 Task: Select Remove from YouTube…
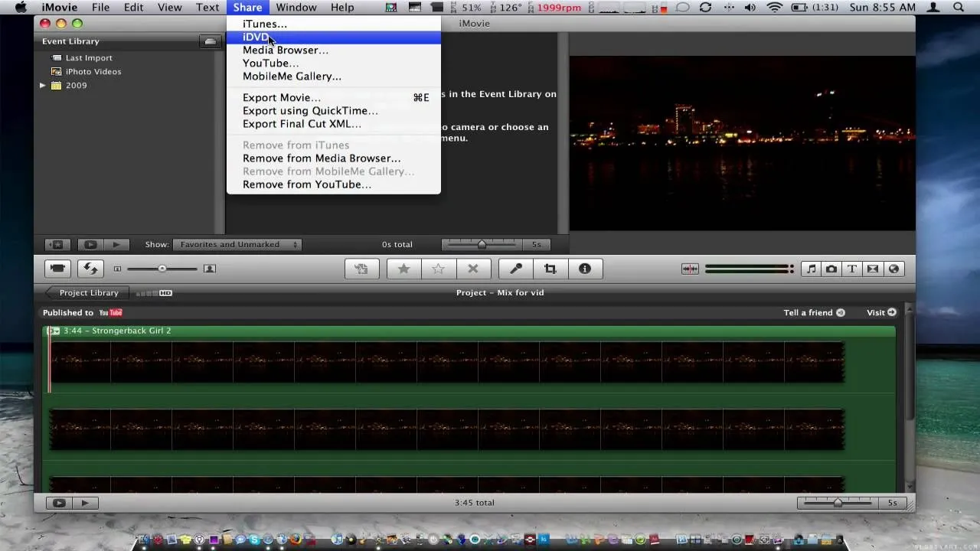click(333, 184)
